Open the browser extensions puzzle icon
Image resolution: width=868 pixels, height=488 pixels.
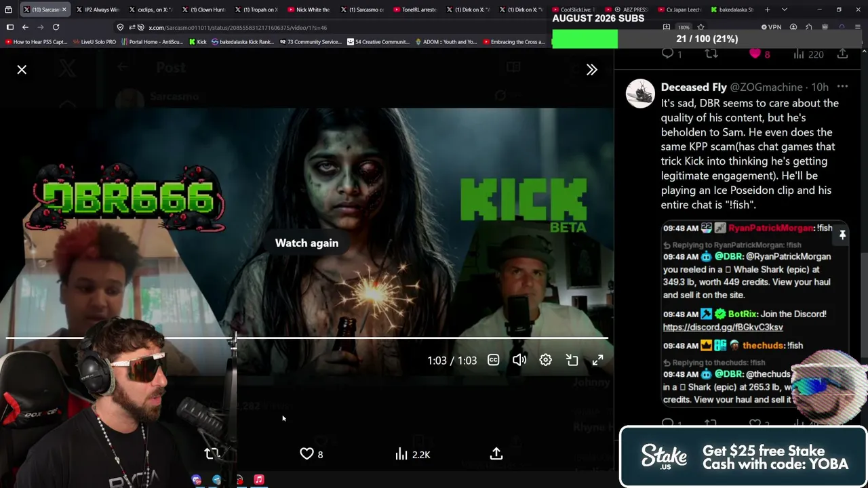[809, 27]
